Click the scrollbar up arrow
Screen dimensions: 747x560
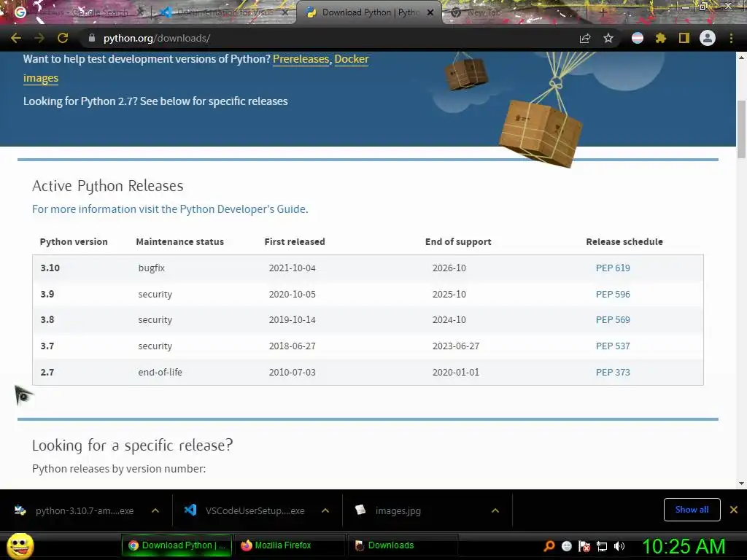pyautogui.click(x=741, y=58)
